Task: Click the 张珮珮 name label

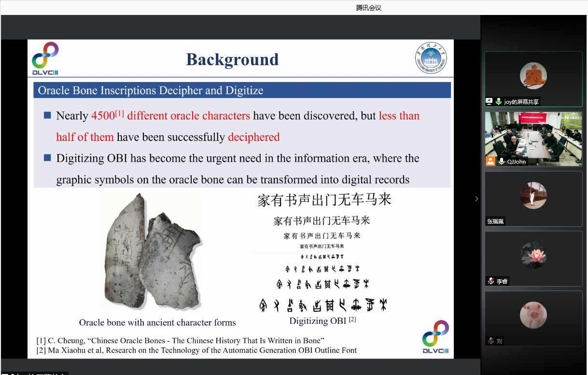Action: [495, 222]
